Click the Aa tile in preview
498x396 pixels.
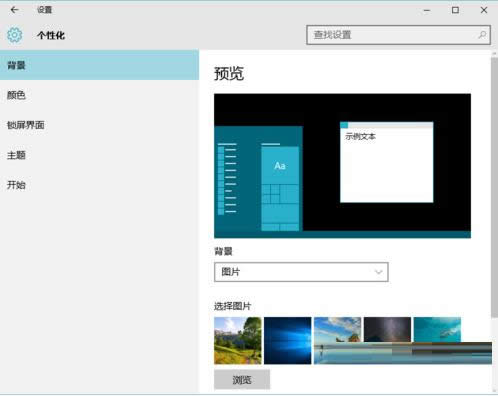(280, 166)
